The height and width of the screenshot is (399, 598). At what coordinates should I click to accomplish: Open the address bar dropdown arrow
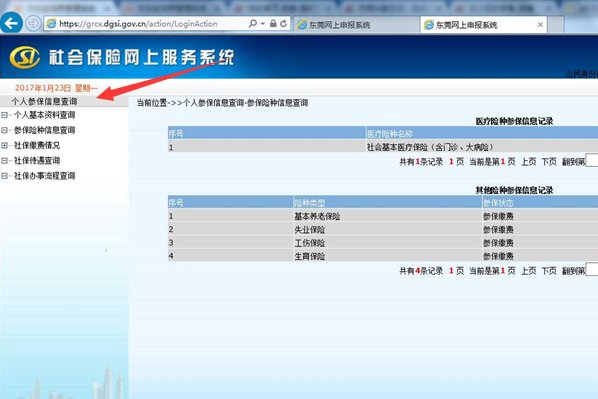click(x=263, y=24)
